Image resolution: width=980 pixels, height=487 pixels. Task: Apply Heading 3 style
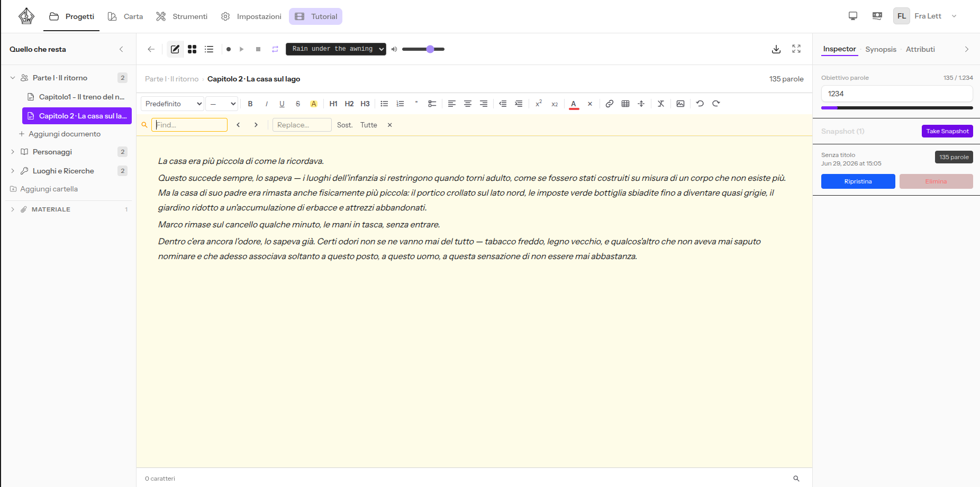[x=365, y=104]
